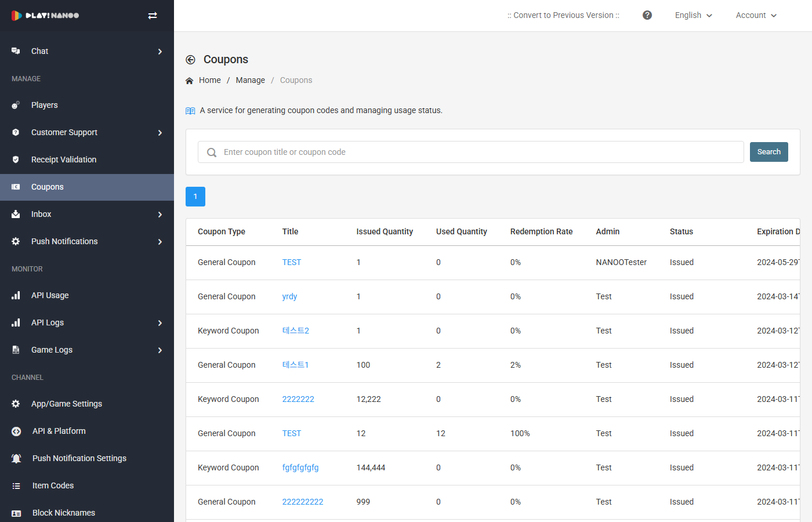Click the 2024-05-29 expiration date cell
The height and width of the screenshot is (522, 812).
pyautogui.click(x=778, y=262)
